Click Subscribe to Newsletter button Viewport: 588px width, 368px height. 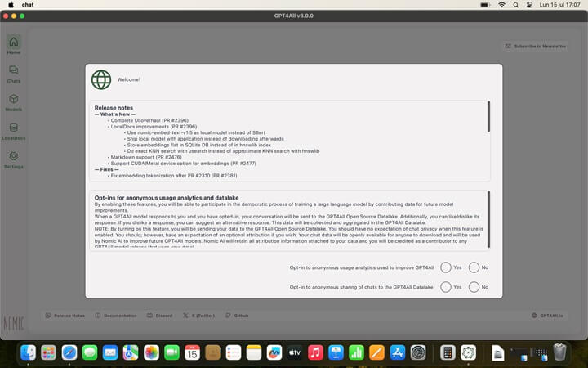(x=536, y=46)
